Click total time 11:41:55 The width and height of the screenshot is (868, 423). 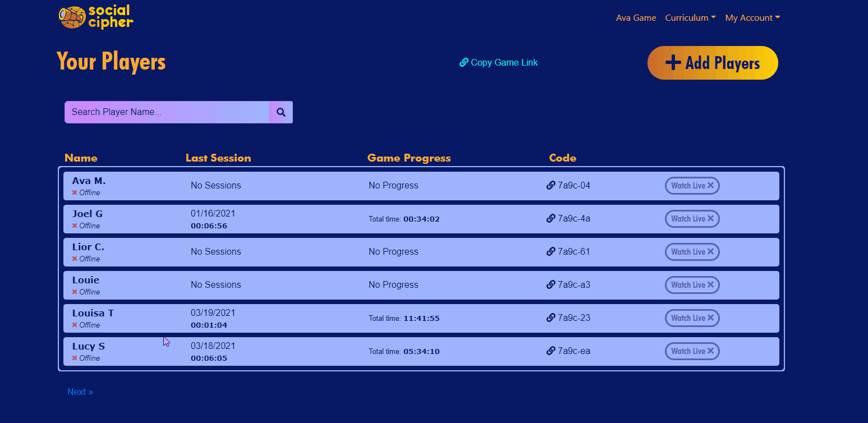tap(421, 319)
